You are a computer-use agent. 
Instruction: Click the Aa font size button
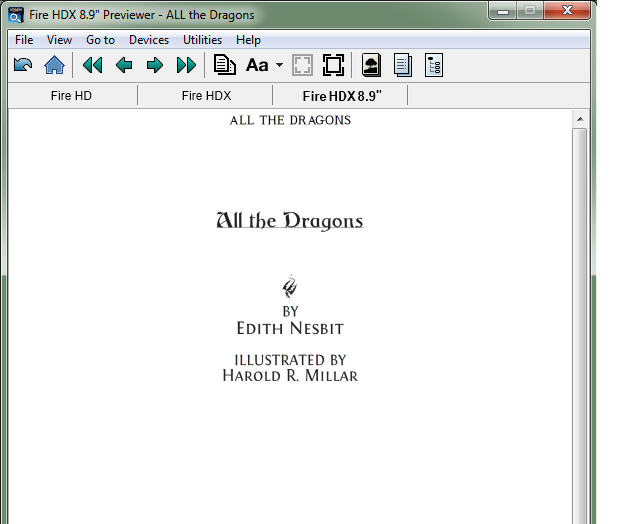pyautogui.click(x=257, y=65)
